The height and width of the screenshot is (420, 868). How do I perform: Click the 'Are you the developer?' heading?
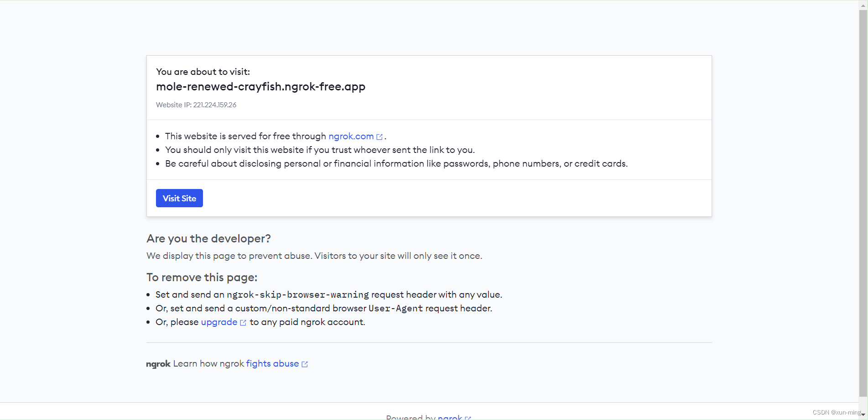click(208, 239)
